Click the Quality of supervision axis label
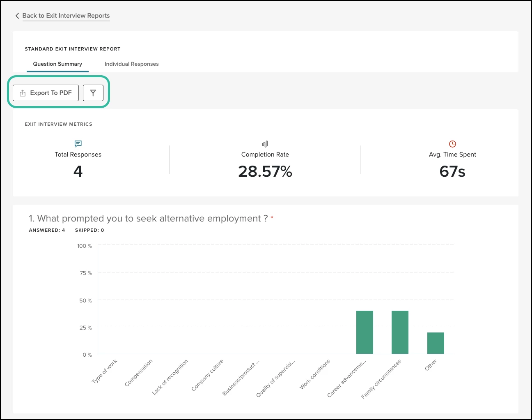The height and width of the screenshot is (420, 532). point(275,378)
